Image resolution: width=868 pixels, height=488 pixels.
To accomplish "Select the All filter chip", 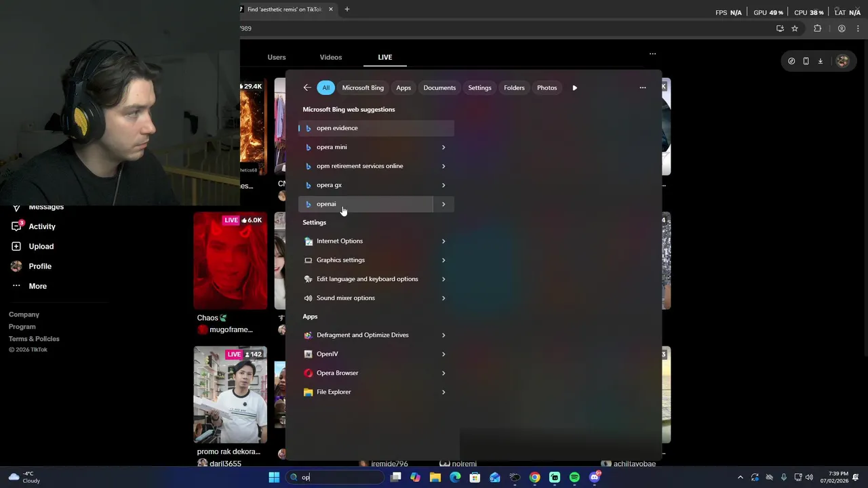I will pos(325,87).
